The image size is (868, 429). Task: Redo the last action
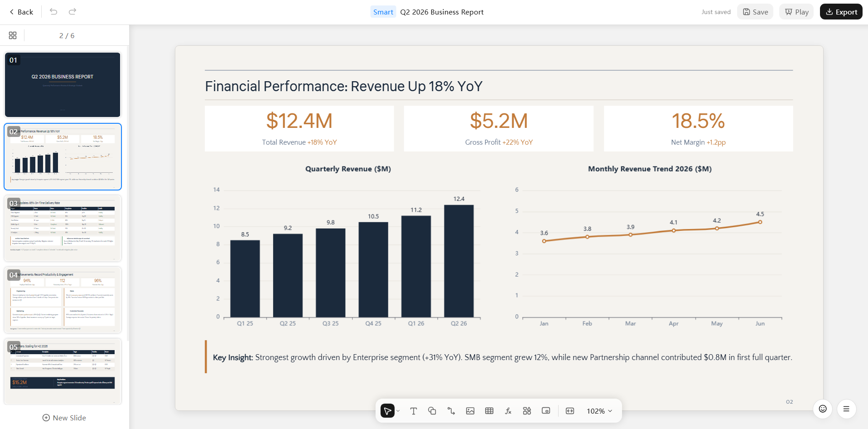(x=72, y=12)
